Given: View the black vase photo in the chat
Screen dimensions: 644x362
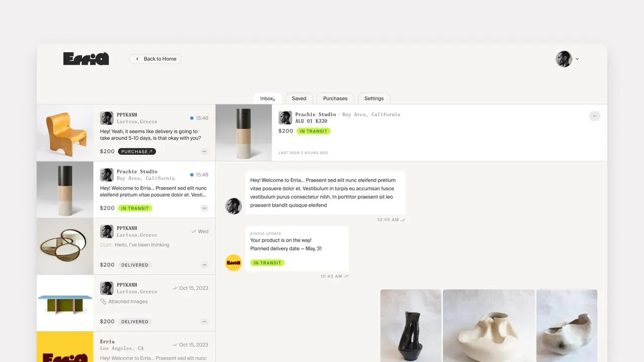Looking at the screenshot, I should (x=411, y=326).
